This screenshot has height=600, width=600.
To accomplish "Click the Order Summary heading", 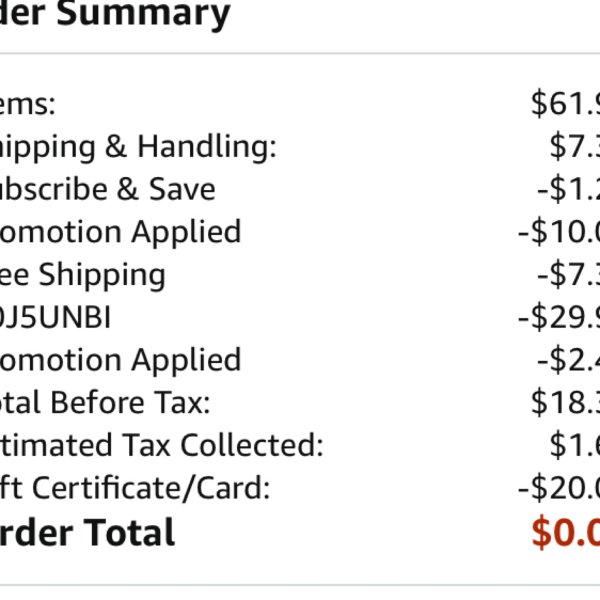I will pyautogui.click(x=115, y=13).
